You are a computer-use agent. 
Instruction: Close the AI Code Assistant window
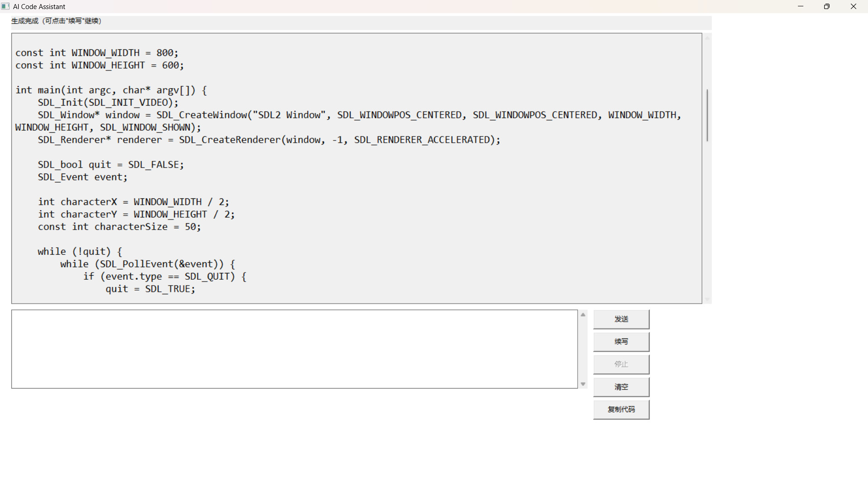tap(853, 6)
